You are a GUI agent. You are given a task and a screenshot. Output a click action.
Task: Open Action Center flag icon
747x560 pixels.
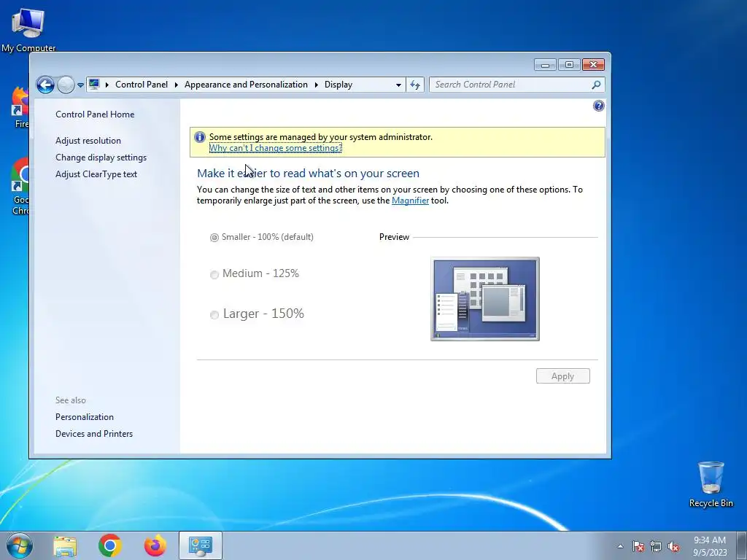point(638,546)
